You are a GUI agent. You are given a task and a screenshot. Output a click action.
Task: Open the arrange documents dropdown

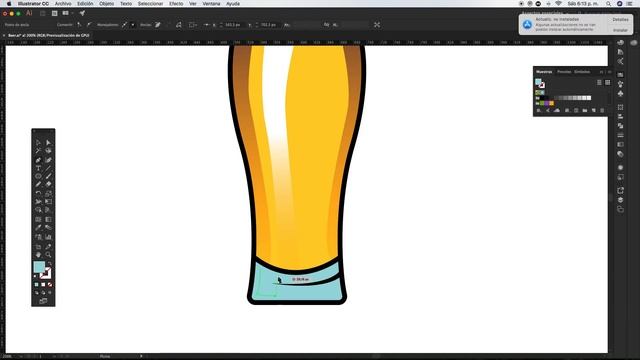(x=67, y=13)
